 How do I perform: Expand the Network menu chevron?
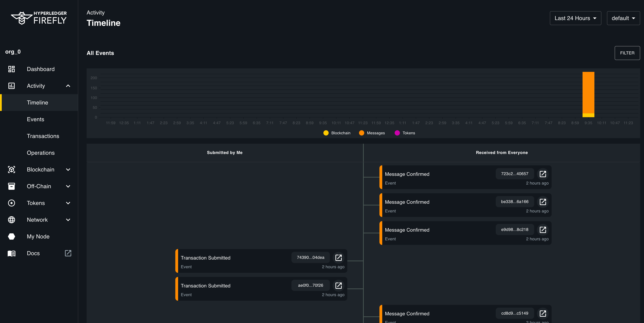click(68, 220)
